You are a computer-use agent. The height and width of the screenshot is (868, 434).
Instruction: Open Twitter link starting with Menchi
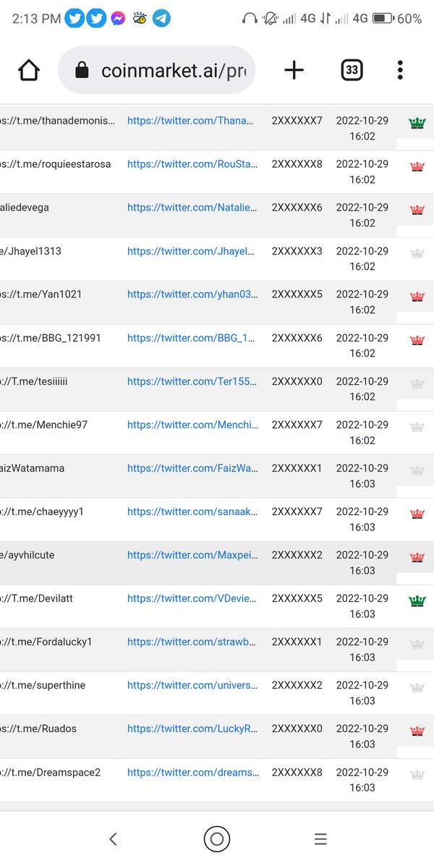pos(192,425)
